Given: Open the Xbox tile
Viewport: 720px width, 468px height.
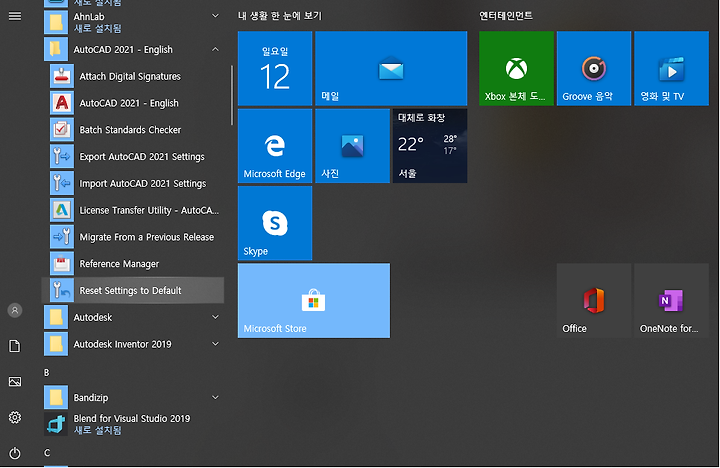Looking at the screenshot, I should (x=516, y=68).
